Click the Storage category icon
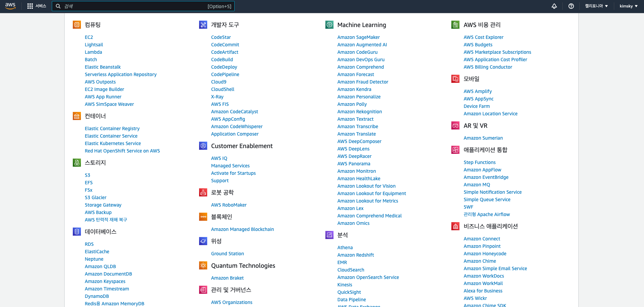Image resolution: width=644 pixels, height=307 pixels. pyautogui.click(x=77, y=163)
